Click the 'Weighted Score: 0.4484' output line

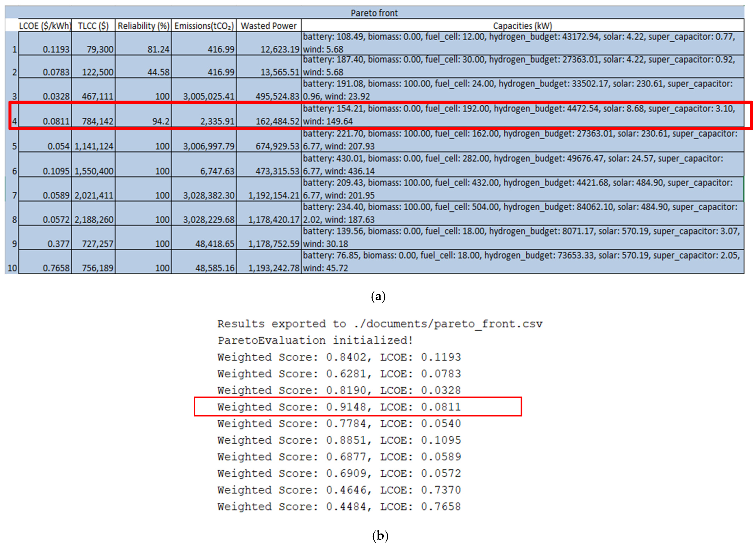[339, 506]
